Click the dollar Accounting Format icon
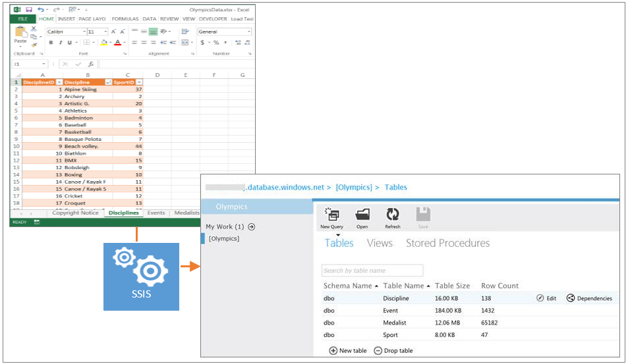 click(203, 42)
